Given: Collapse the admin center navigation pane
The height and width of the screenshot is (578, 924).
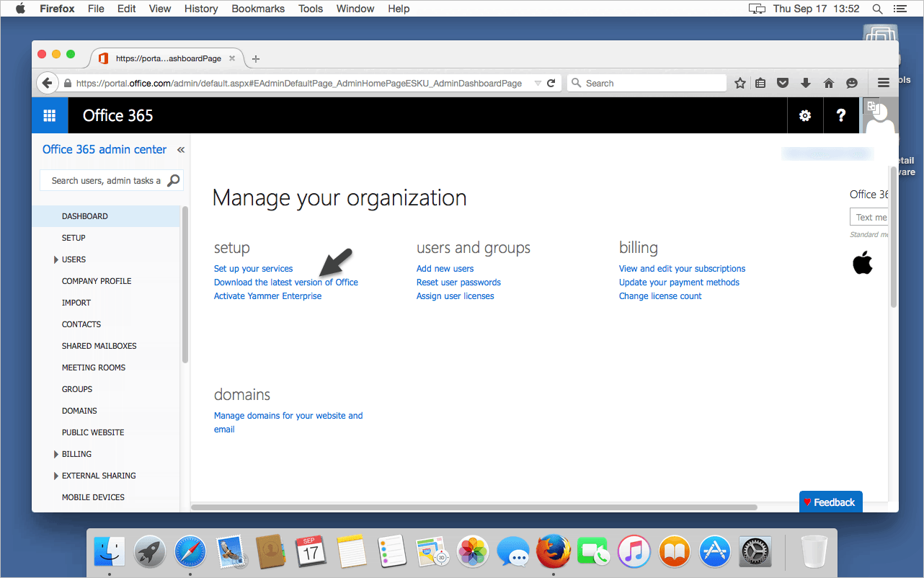Looking at the screenshot, I should 181,150.
